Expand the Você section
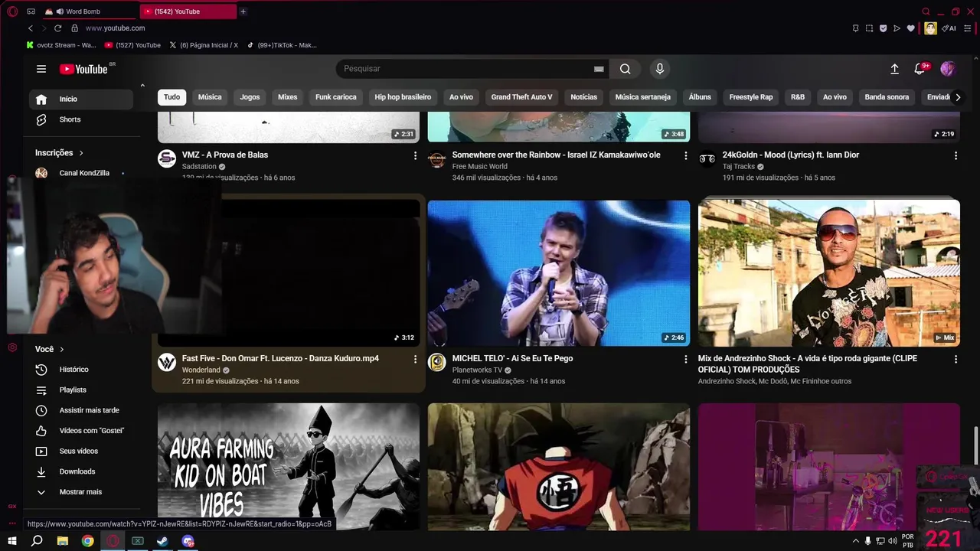Image resolution: width=980 pixels, height=551 pixels. (x=50, y=349)
